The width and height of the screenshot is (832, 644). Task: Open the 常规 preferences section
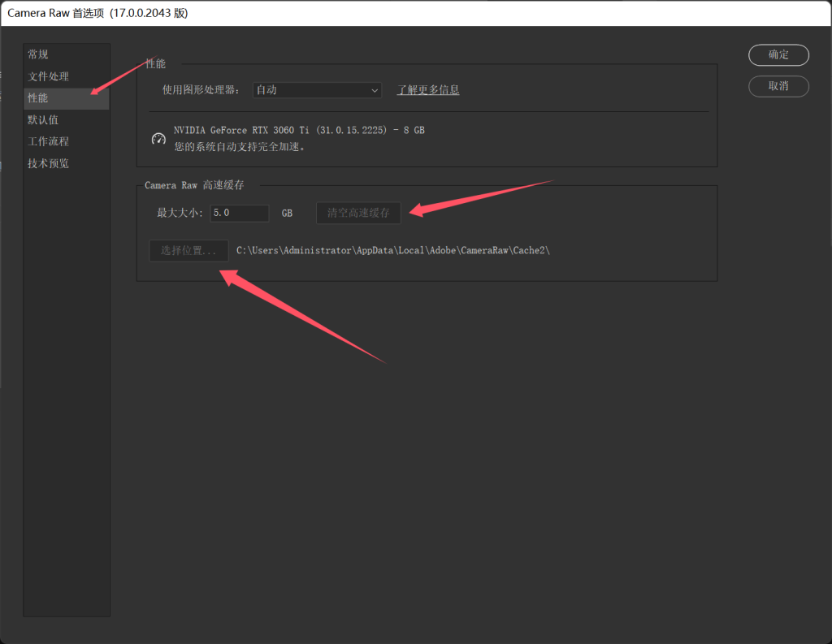point(38,54)
